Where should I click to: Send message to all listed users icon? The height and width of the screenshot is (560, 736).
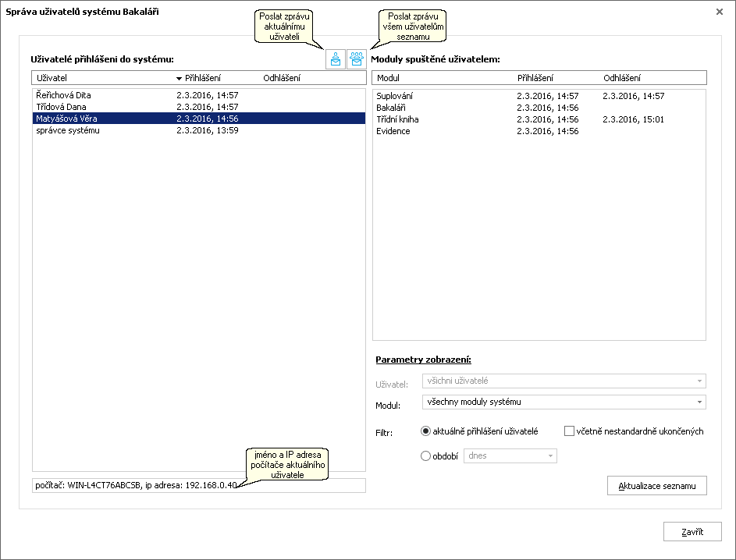[357, 59]
